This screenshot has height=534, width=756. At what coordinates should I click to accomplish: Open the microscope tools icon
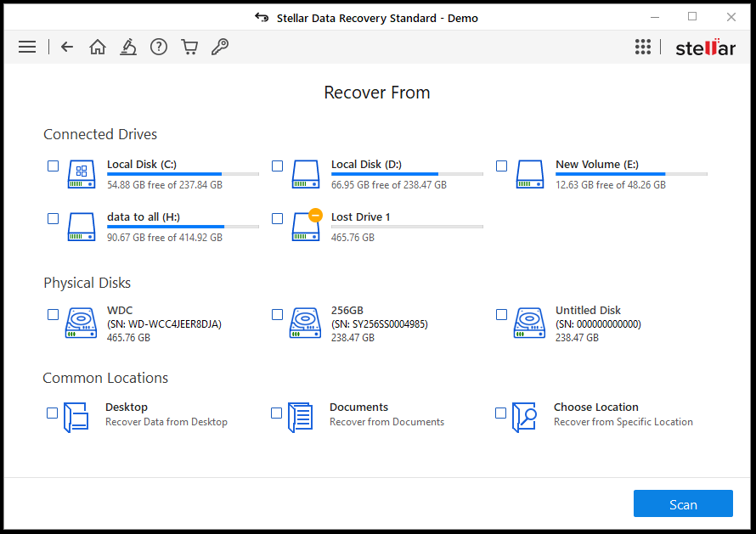(x=127, y=47)
